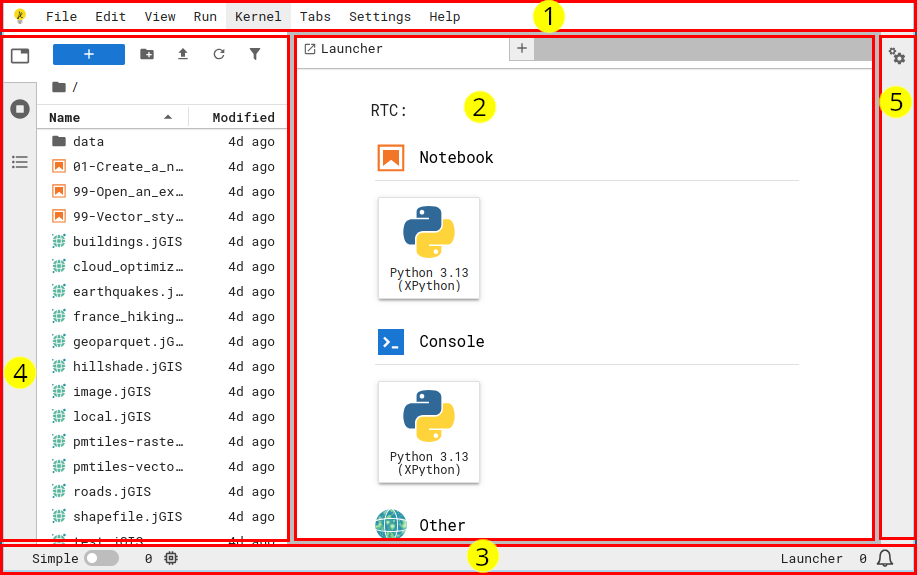Click the New Folder icon
The height and width of the screenshot is (575, 917).
(x=147, y=54)
